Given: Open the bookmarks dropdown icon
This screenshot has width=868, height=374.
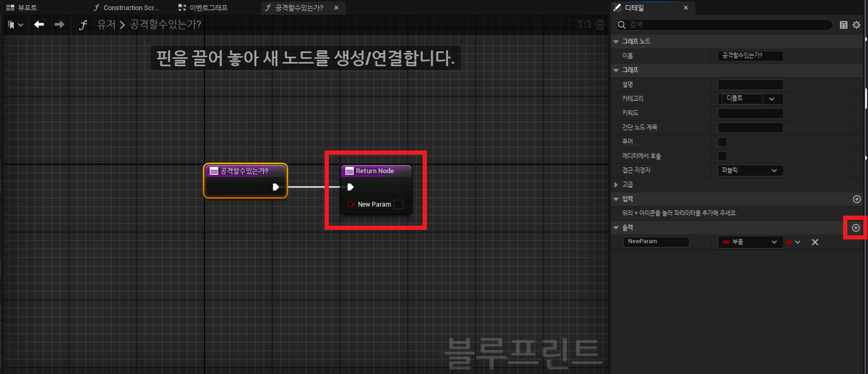Looking at the screenshot, I should point(15,24).
